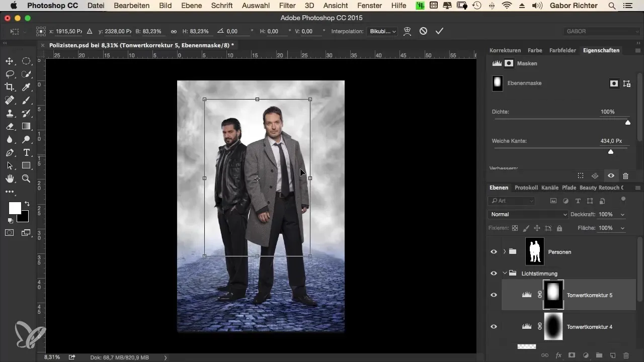
Task: Open the Edit Toolbar three-dots menu
Action: [10, 192]
